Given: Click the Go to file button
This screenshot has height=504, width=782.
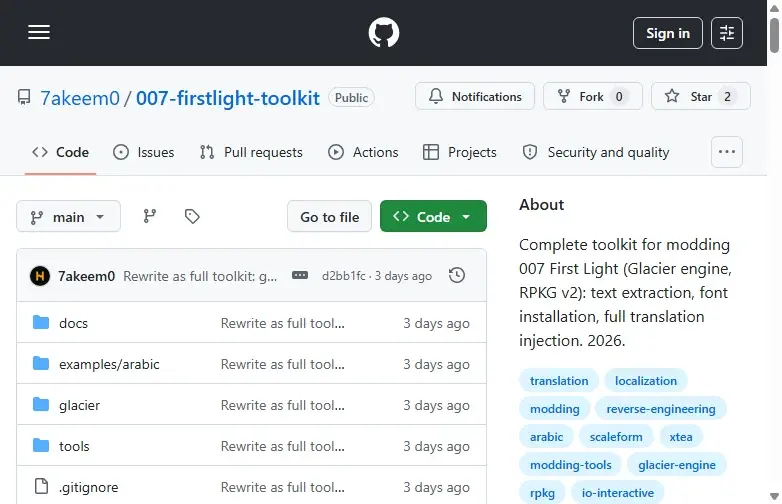Looking at the screenshot, I should 329,216.
